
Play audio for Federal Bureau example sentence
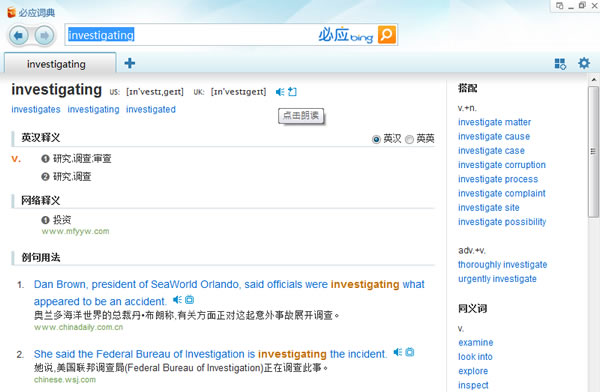398,352
